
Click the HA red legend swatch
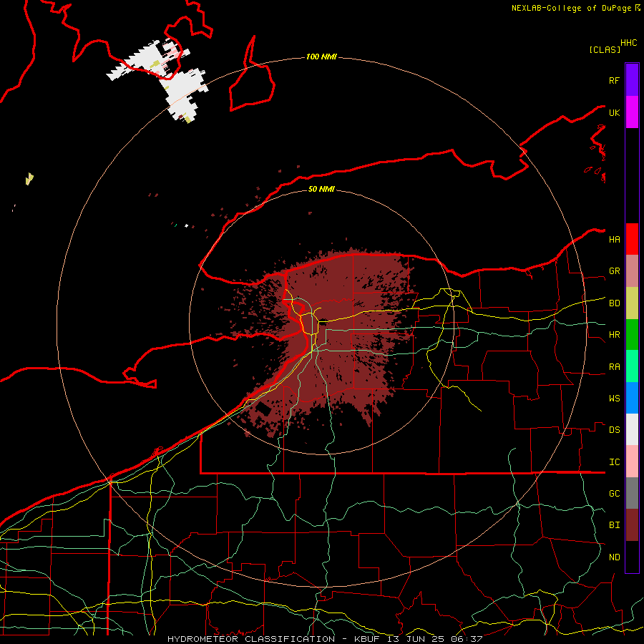point(632,239)
